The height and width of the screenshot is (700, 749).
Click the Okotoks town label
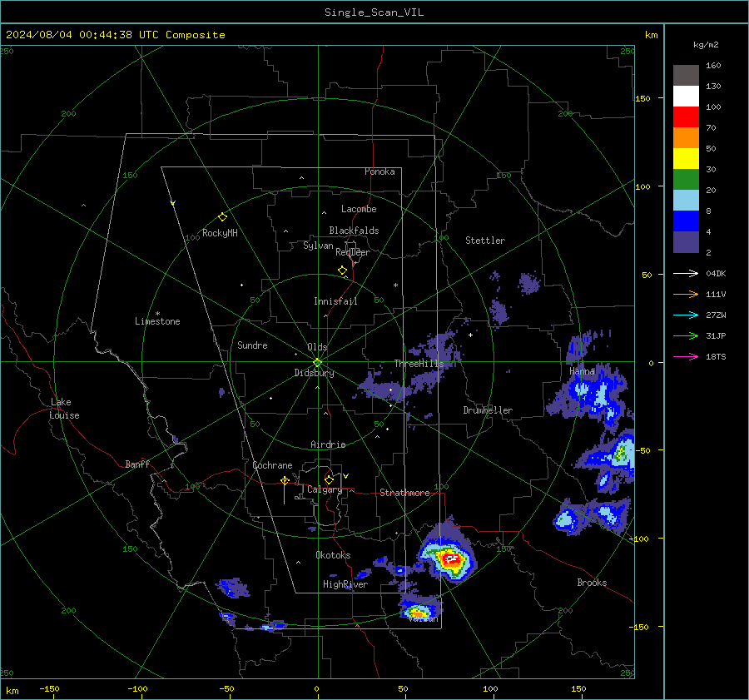(x=333, y=555)
